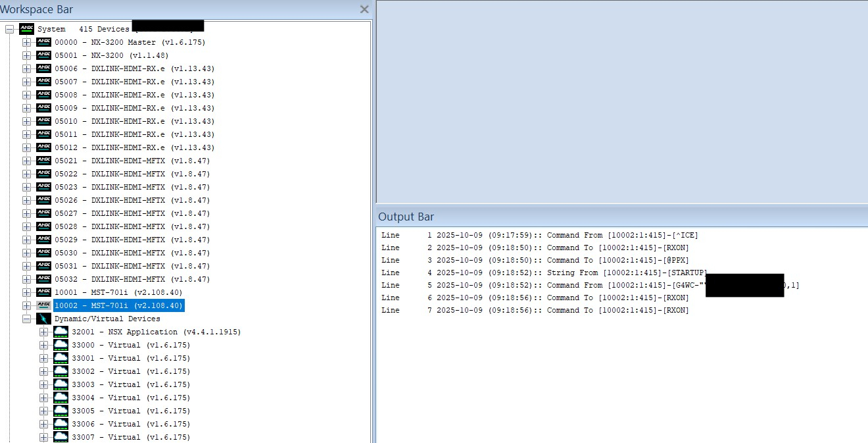Image resolution: width=868 pixels, height=443 pixels.
Task: Select 05030 - DXLINK-HDMI-MFTX (v1.8.47)
Action: pos(132,253)
